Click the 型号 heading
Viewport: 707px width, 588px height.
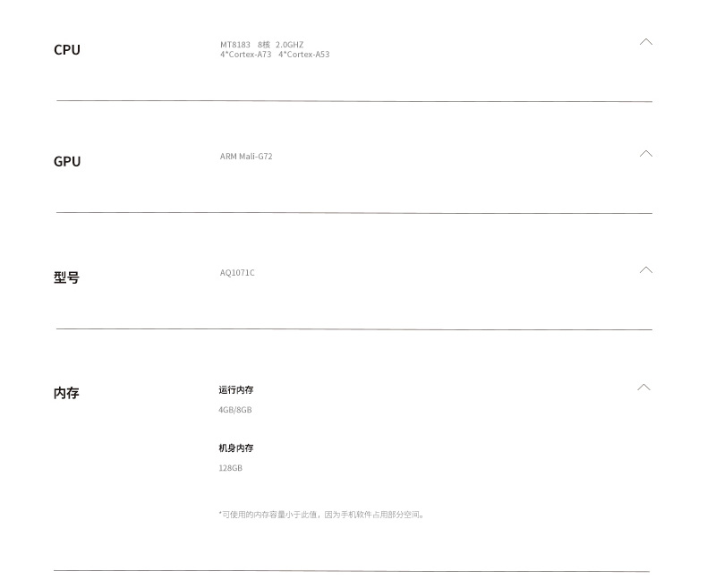[66, 277]
